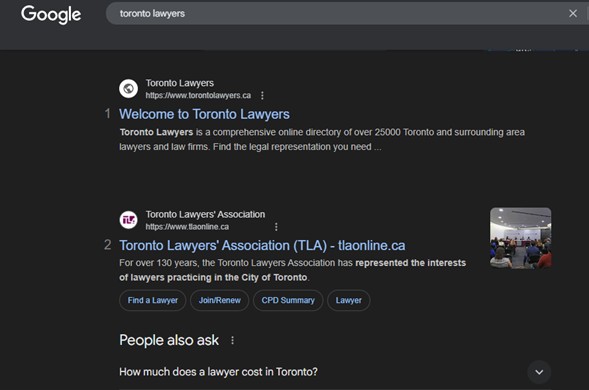589x390 pixels.
Task: Click the TLA meeting room thumbnail
Action: click(520, 238)
